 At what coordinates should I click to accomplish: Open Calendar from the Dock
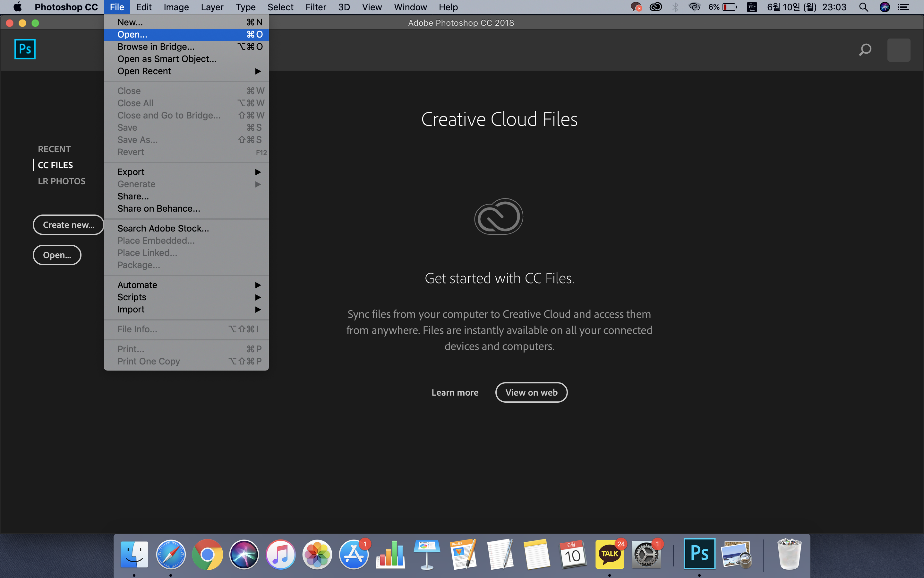(x=573, y=554)
